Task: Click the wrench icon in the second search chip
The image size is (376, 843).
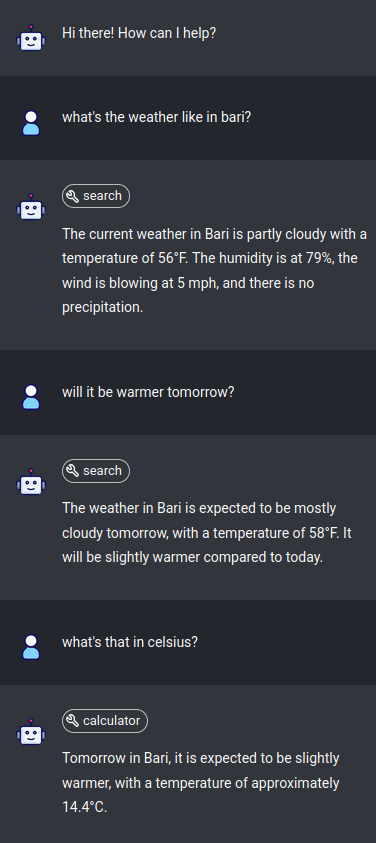Action: click(72, 471)
